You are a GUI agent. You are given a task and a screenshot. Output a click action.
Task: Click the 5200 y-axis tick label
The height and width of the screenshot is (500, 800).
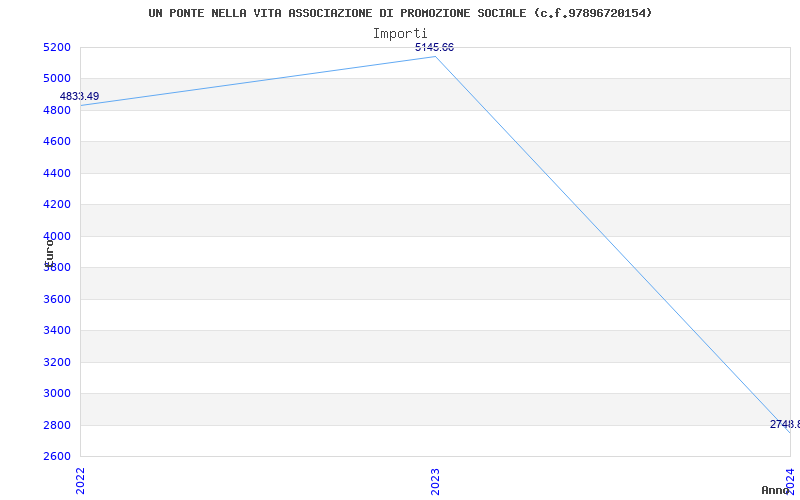[x=57, y=47]
